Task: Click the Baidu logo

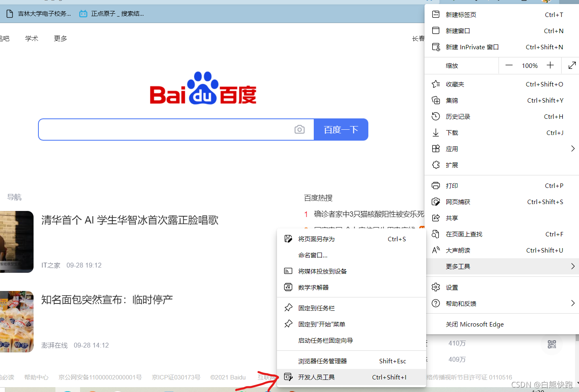Action: [203, 88]
